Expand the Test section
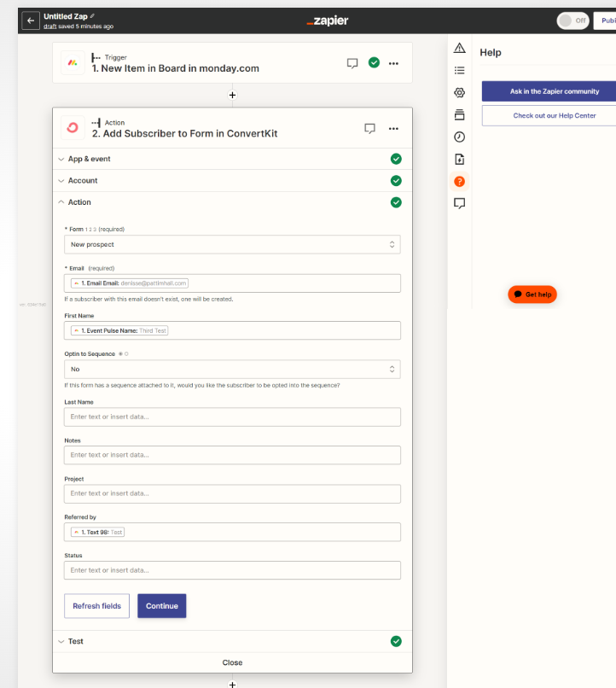Screen dimensions: 616x688 click(232, 642)
